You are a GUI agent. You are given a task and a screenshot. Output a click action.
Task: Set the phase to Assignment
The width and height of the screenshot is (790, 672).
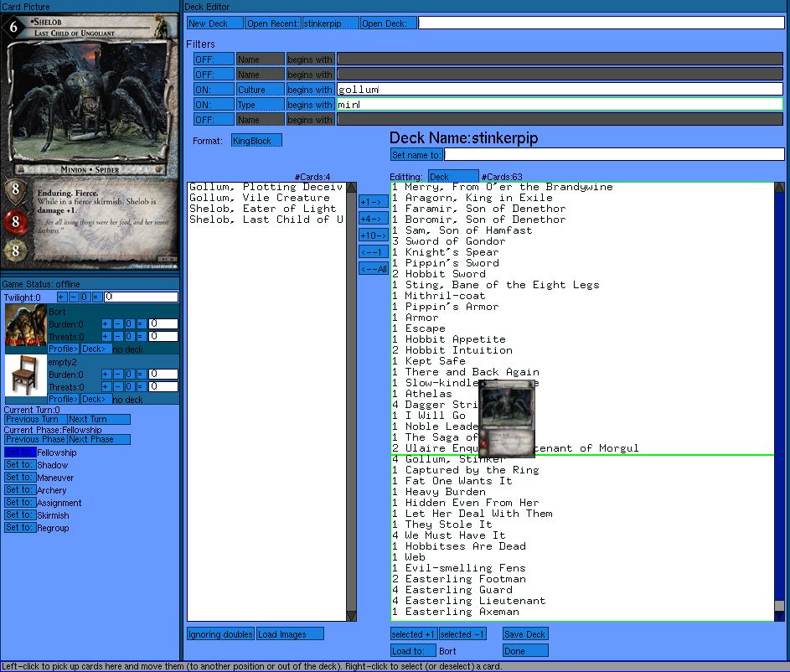tap(20, 502)
